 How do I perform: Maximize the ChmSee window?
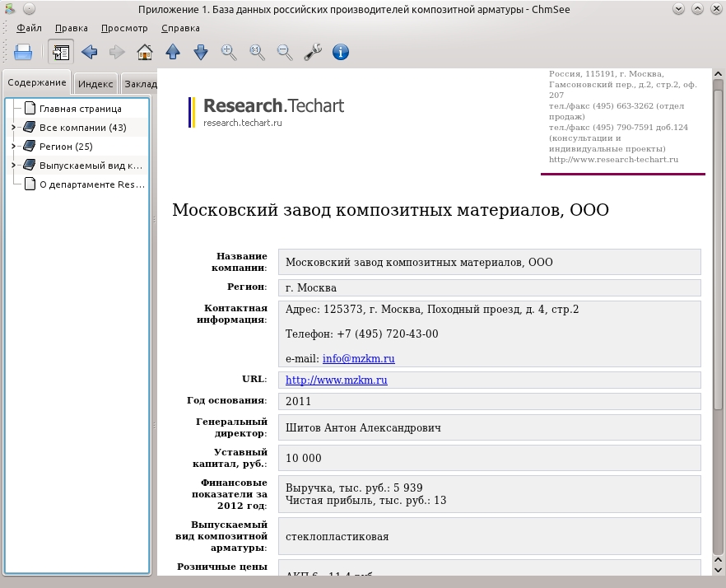697,9
